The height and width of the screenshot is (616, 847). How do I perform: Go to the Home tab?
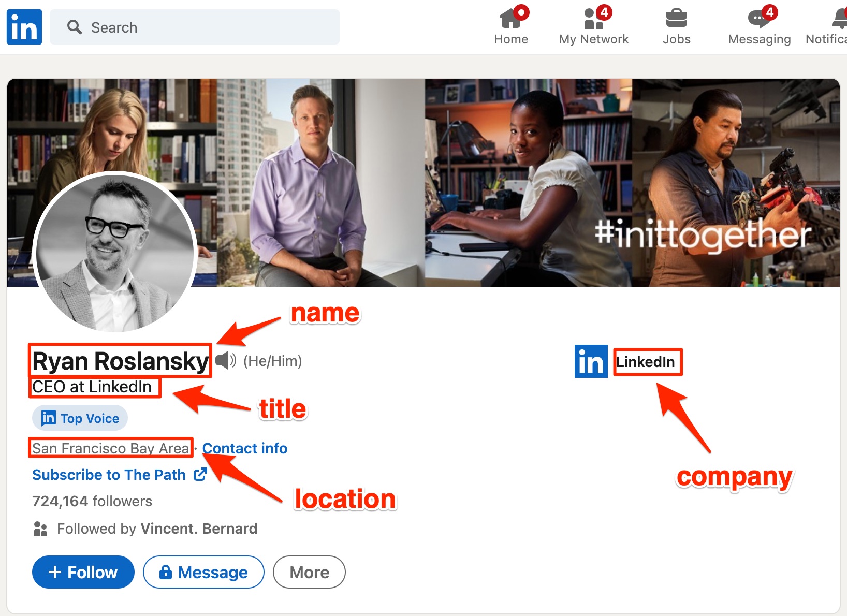click(x=511, y=26)
